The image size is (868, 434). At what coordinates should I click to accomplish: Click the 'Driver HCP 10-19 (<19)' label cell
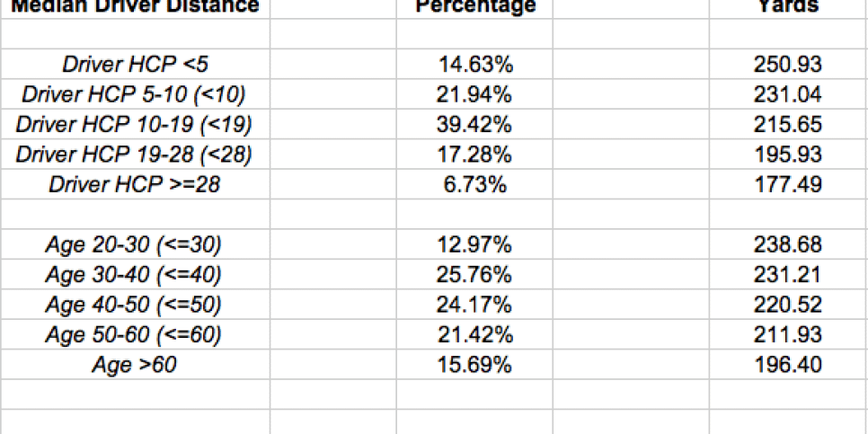pos(135,124)
